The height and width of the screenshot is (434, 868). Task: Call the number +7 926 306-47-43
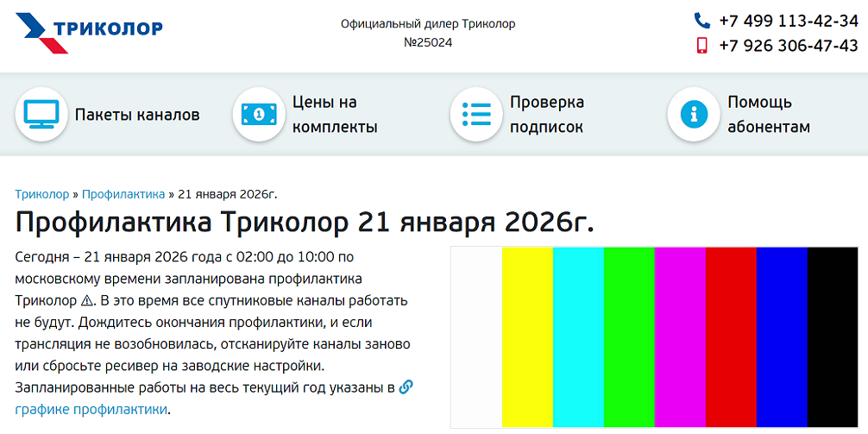click(789, 46)
